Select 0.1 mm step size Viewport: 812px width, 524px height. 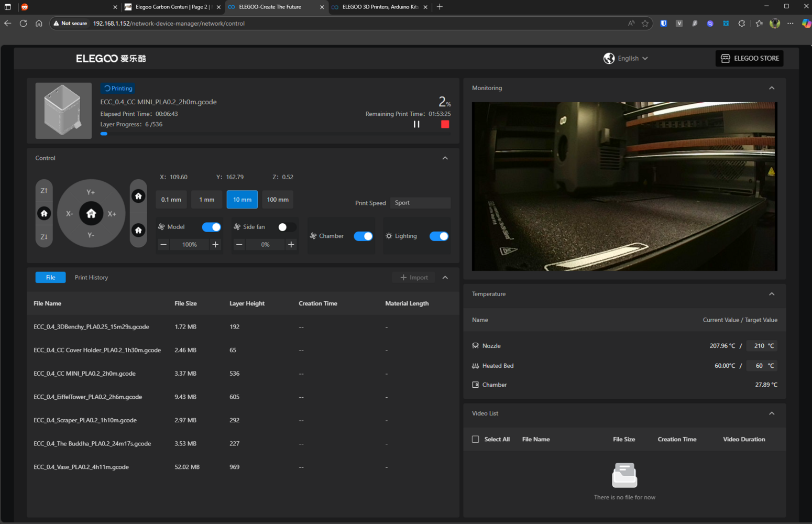tap(171, 200)
